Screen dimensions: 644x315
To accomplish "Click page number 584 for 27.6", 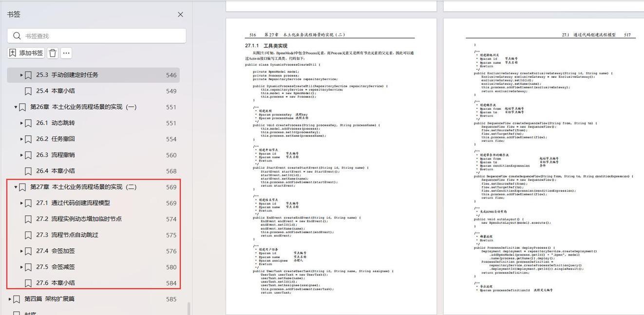I will 171,283.
